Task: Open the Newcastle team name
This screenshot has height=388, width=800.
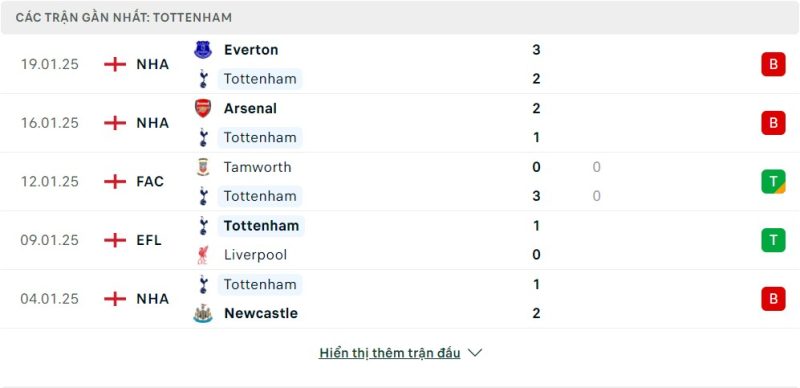Action: (x=261, y=313)
